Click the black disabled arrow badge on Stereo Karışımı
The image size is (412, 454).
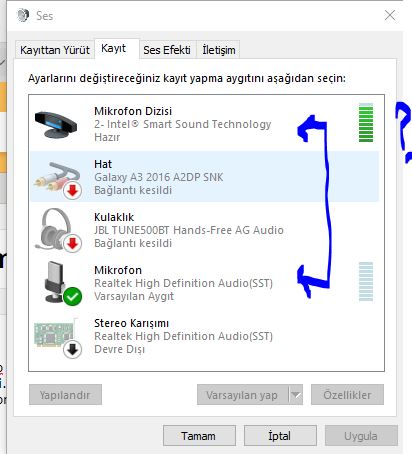pyautogui.click(x=72, y=350)
